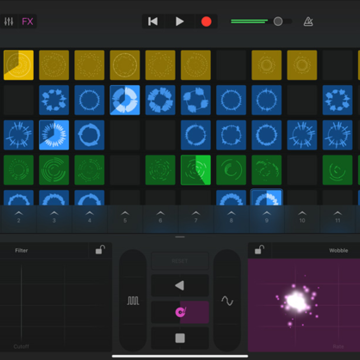Tap second-row blue loop in column 3
The image size is (360, 360).
[54, 100]
